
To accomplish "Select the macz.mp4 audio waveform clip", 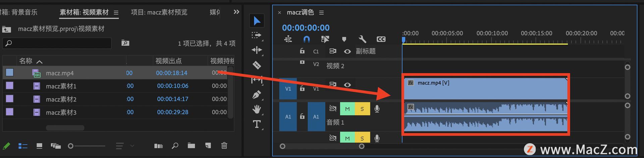I will [x=485, y=117].
